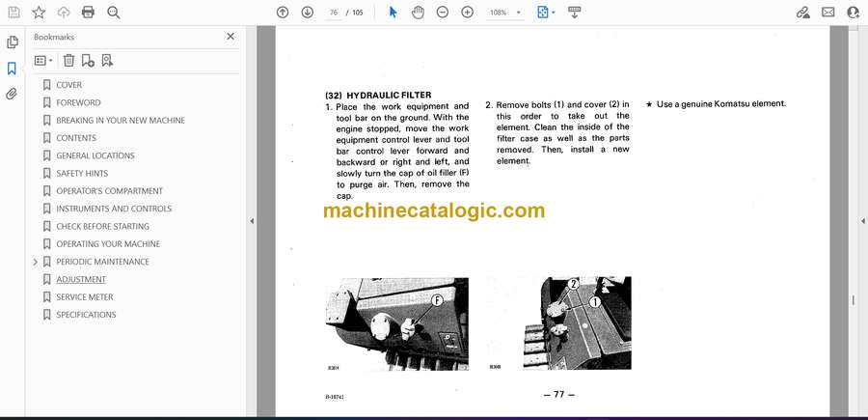Viewport: 868px width, 420px height.
Task: Open the COVER bookmark
Action: 68,85
